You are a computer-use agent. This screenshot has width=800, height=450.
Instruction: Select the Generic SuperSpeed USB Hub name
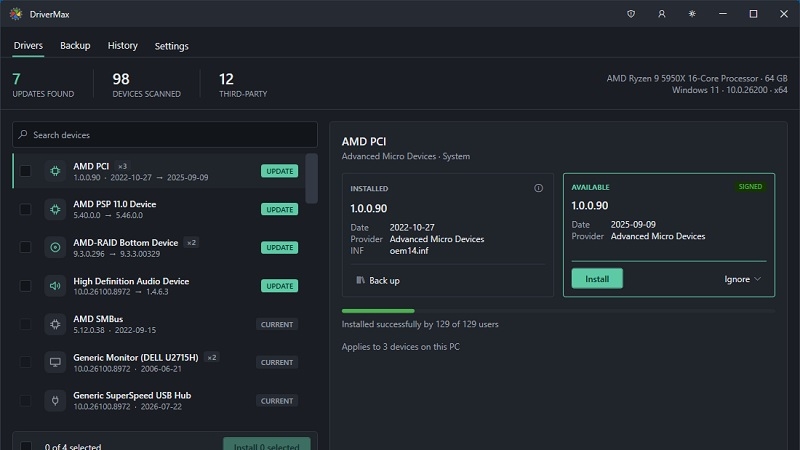132,395
